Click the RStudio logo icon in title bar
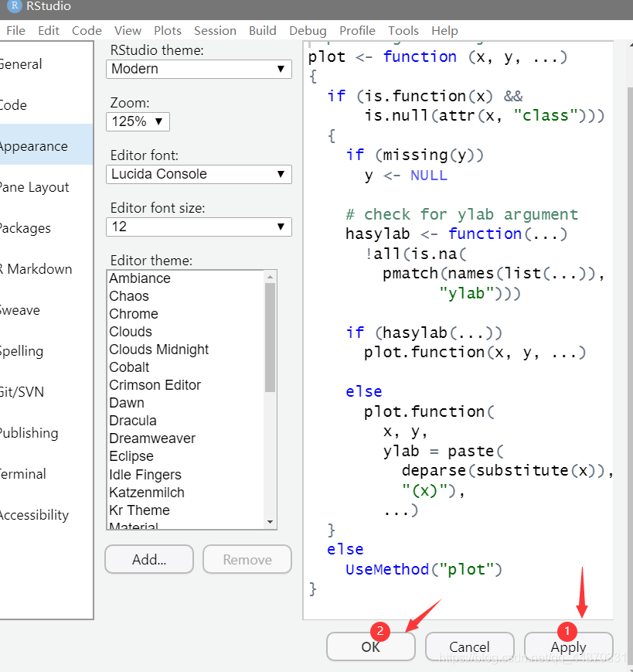The height and width of the screenshot is (672, 633). pos(15,5)
